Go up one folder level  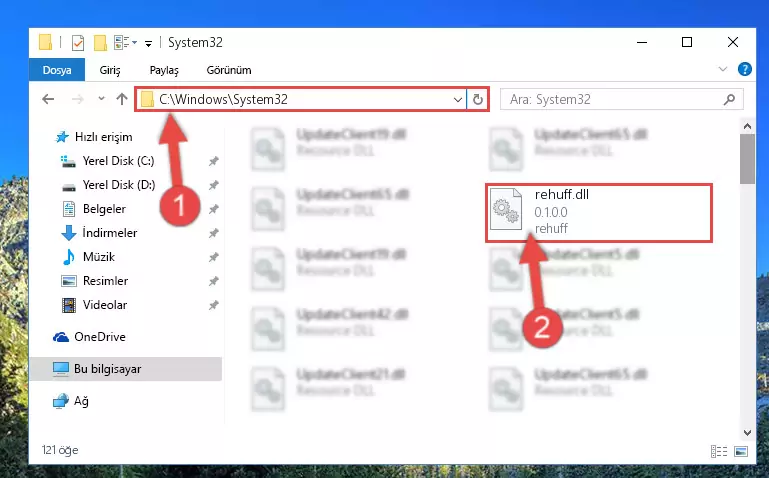[122, 99]
